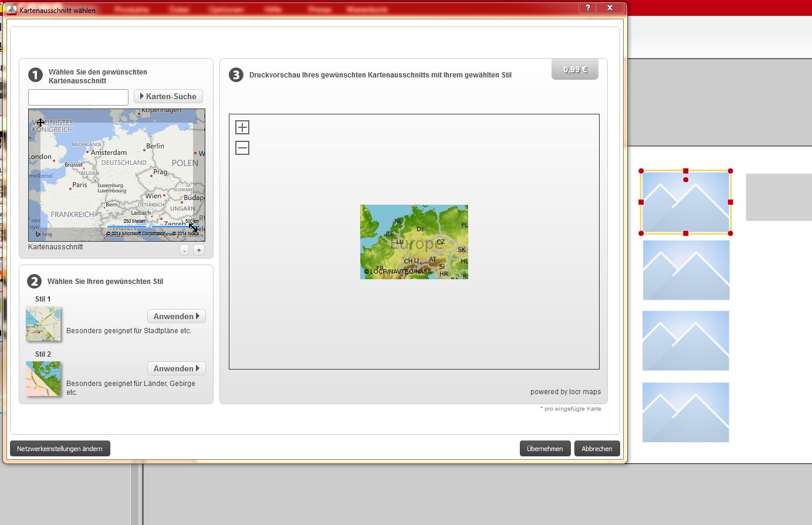
Task: Click the DEUTSCHLAND label on the Bing map
Action: 124,162
